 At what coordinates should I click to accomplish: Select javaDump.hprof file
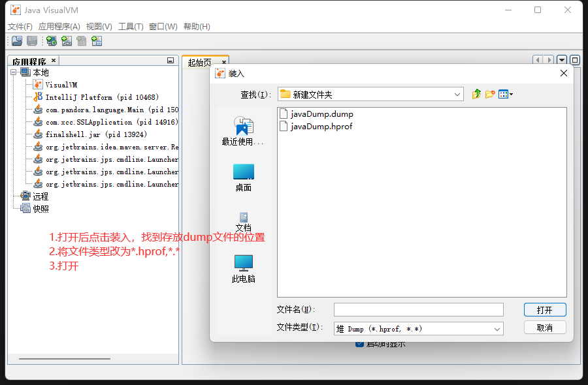(316, 126)
